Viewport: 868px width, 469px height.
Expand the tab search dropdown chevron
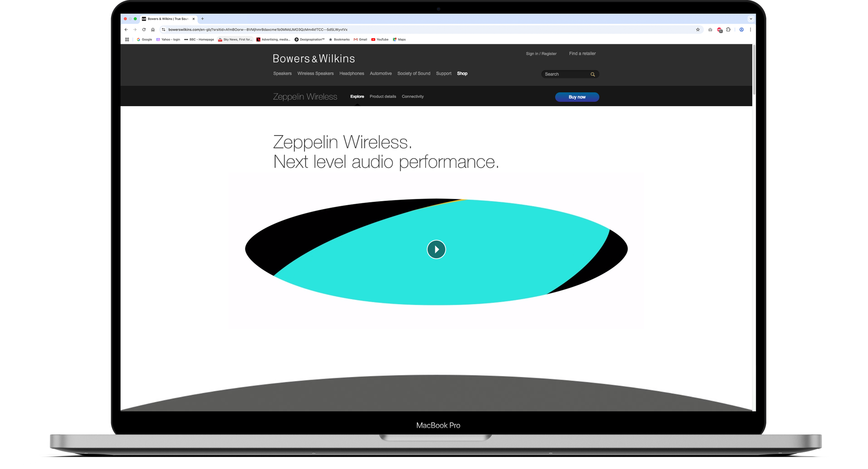coord(751,19)
